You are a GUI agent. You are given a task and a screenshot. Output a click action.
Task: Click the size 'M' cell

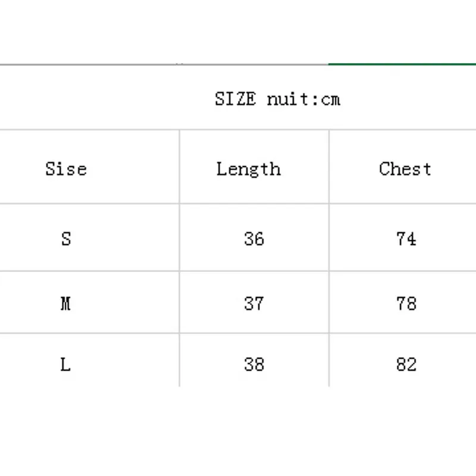[90, 302]
